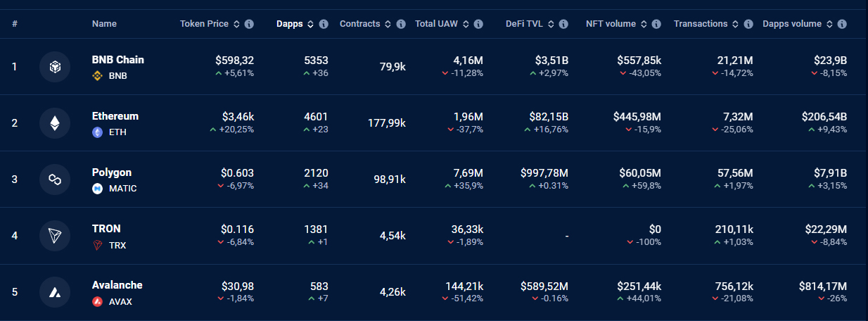Click the 4601 dapps count
Viewport: 868px width, 321px height.
[316, 117]
